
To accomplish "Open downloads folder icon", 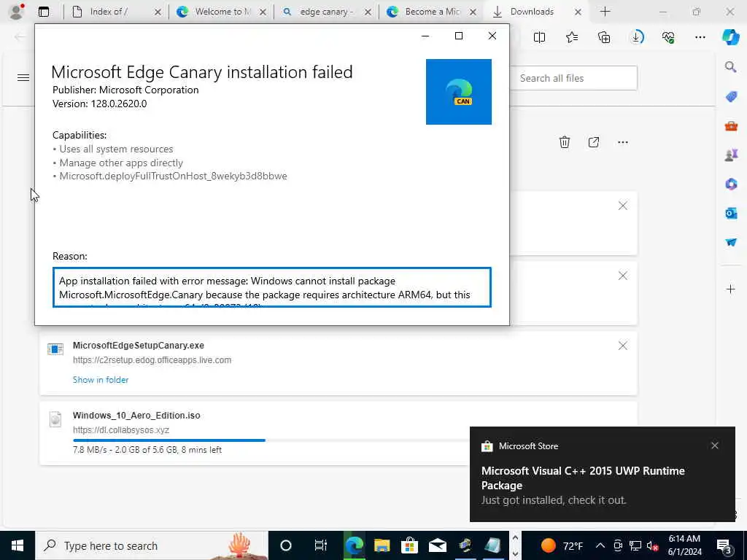I will pos(594,142).
